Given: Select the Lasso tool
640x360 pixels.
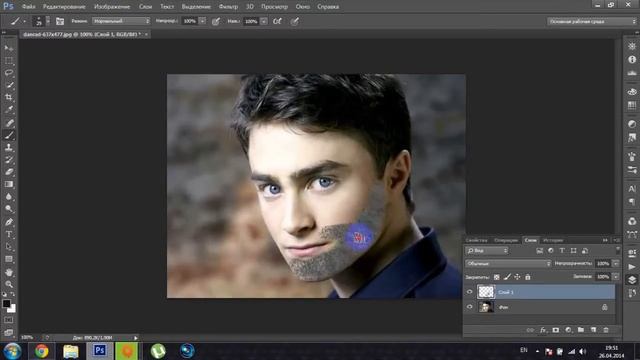Looking at the screenshot, I should click(9, 73).
